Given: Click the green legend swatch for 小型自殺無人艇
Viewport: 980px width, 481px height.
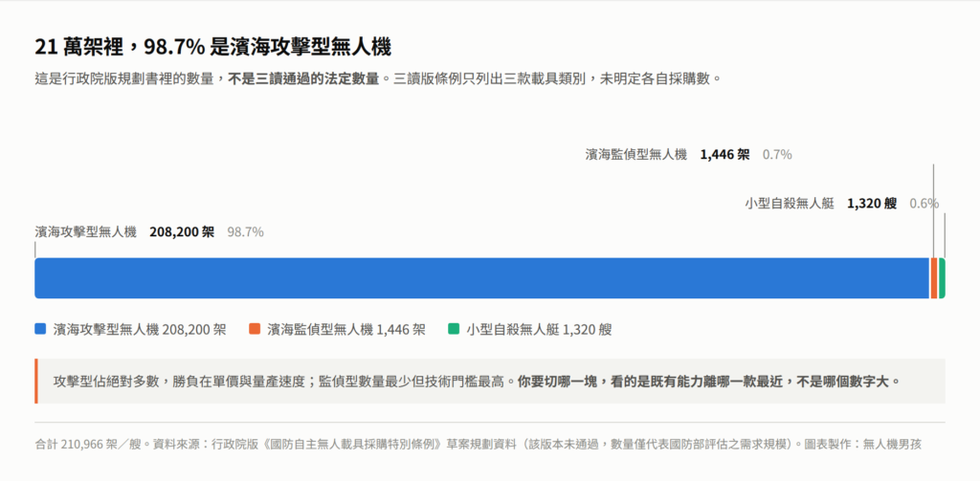Looking at the screenshot, I should pos(454,329).
